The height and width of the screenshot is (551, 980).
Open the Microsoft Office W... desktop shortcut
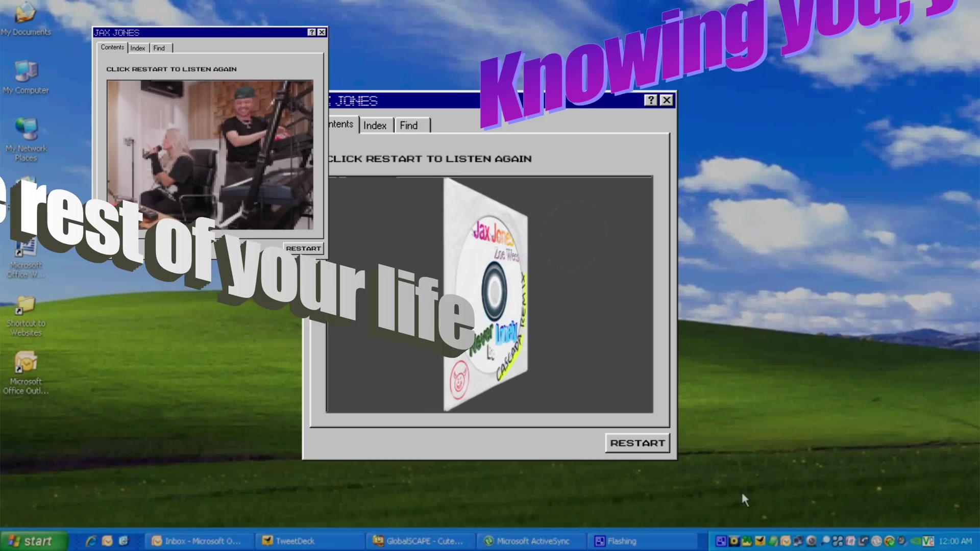click(26, 258)
